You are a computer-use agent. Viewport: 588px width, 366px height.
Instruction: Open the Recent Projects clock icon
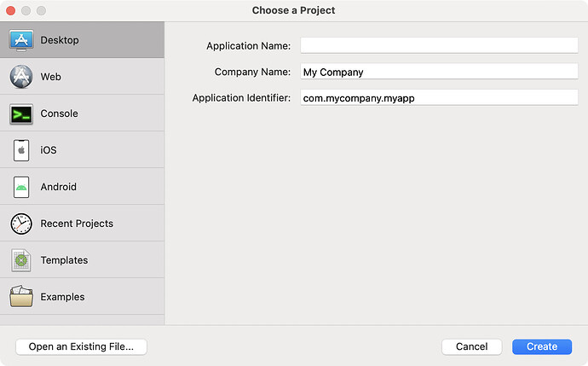tap(21, 224)
